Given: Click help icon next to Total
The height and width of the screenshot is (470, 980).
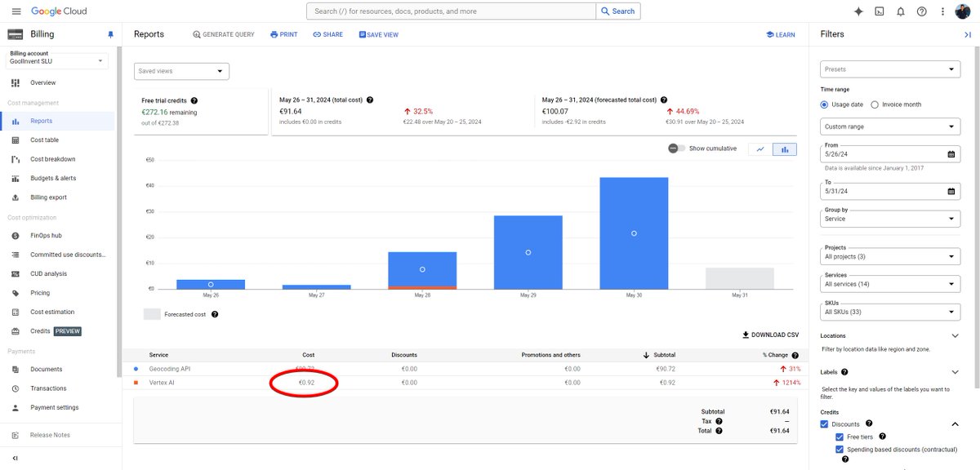Looking at the screenshot, I should tap(719, 430).
